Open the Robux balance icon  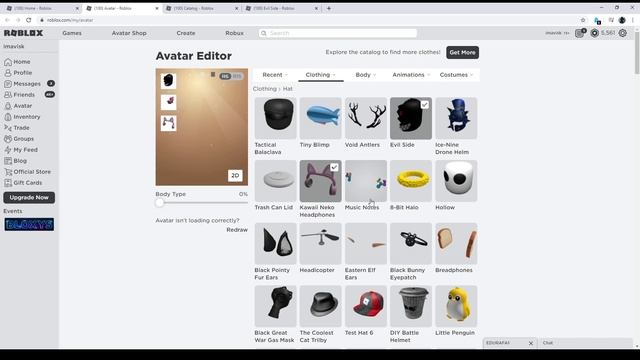pos(595,33)
